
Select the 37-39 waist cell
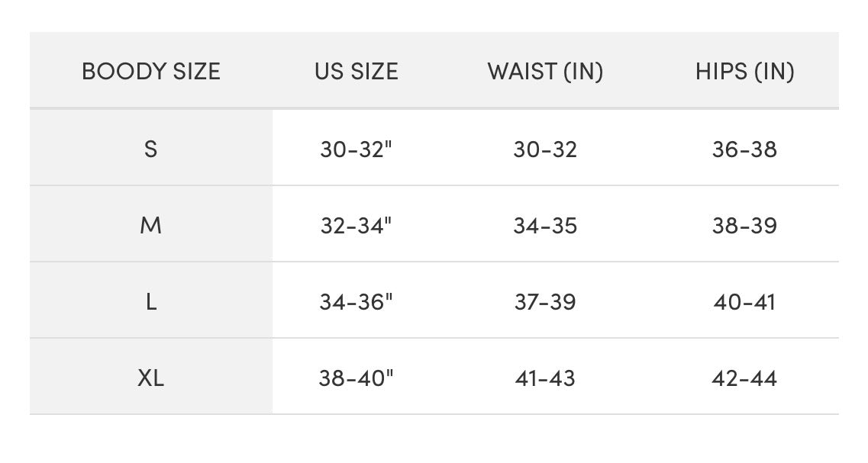pos(545,302)
